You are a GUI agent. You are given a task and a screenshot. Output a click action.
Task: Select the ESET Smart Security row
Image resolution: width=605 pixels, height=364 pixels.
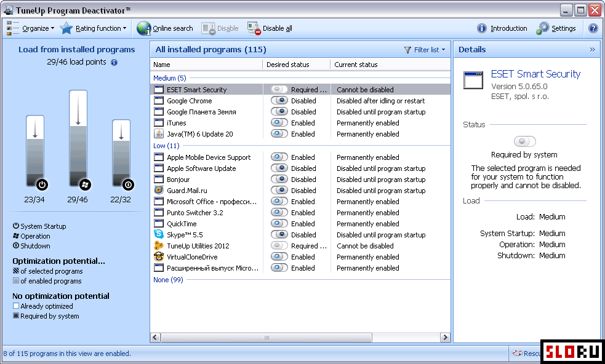click(x=300, y=89)
